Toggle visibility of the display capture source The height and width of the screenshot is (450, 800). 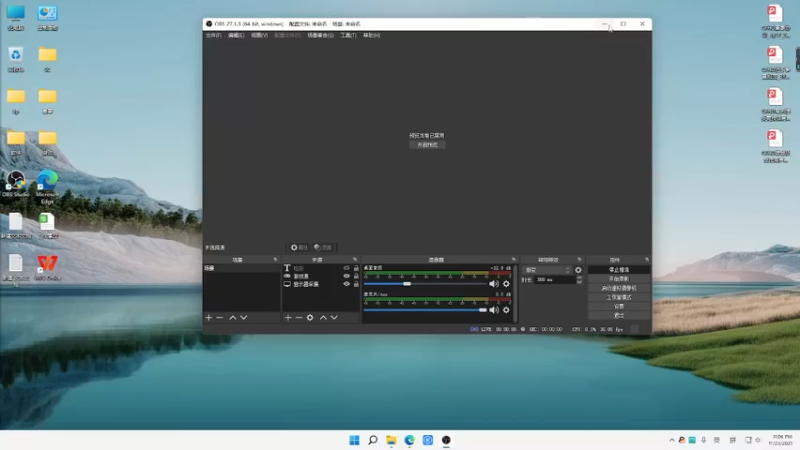click(x=346, y=284)
